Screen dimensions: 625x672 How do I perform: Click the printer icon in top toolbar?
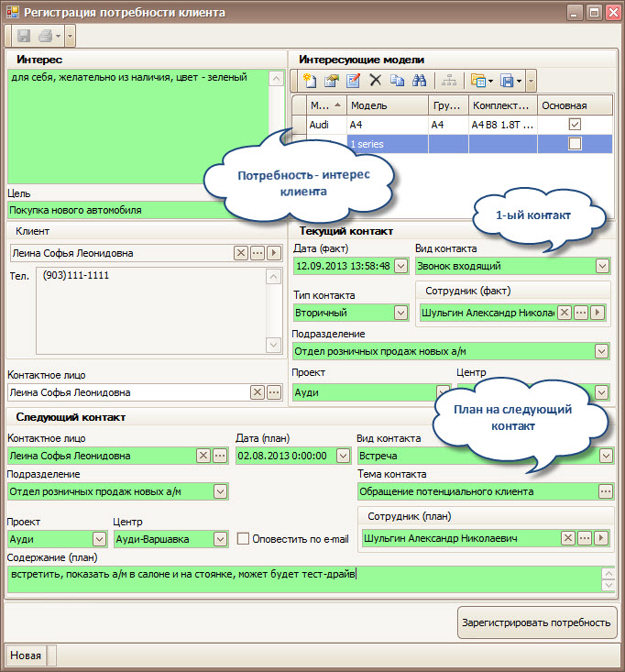[47, 37]
